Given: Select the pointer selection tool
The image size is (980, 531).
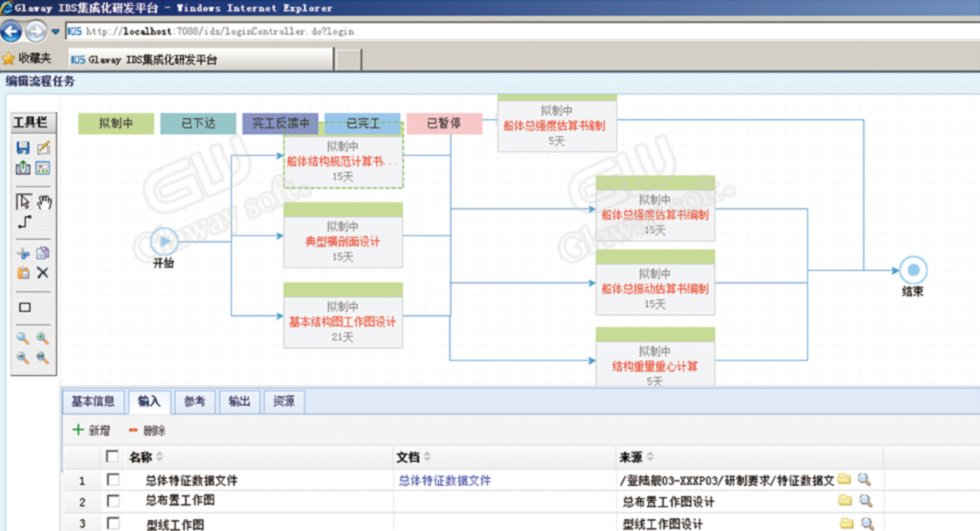Looking at the screenshot, I should tap(23, 201).
